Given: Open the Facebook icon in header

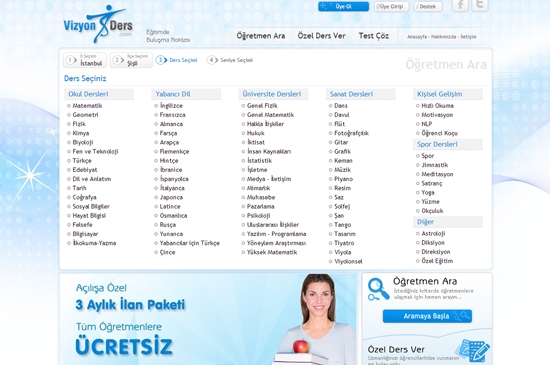Looking at the screenshot, I should pos(460,5).
